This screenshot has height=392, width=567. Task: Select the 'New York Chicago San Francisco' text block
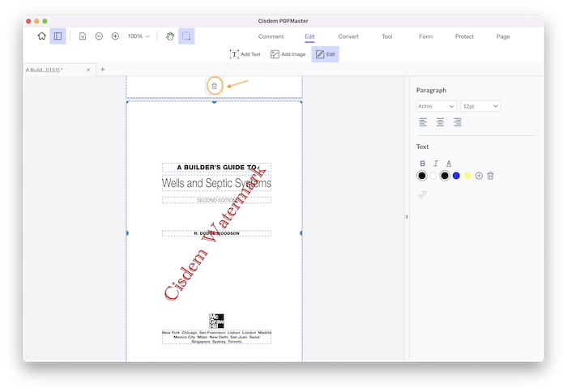pyautogui.click(x=216, y=337)
